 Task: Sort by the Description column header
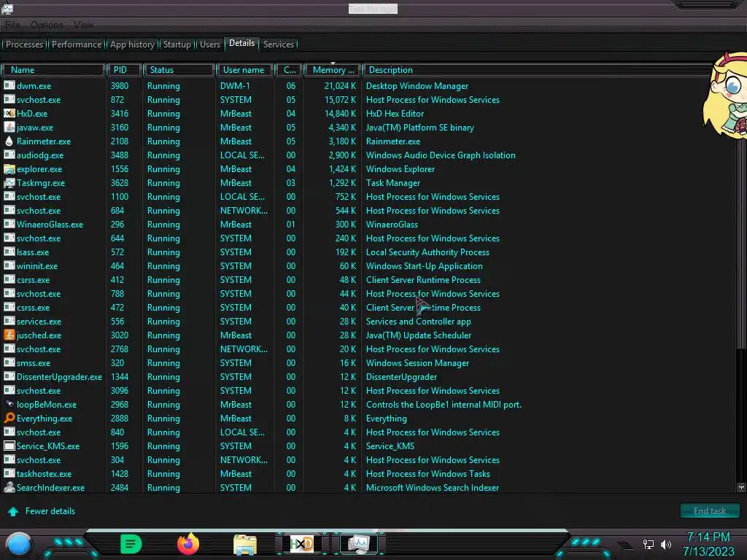click(538, 70)
